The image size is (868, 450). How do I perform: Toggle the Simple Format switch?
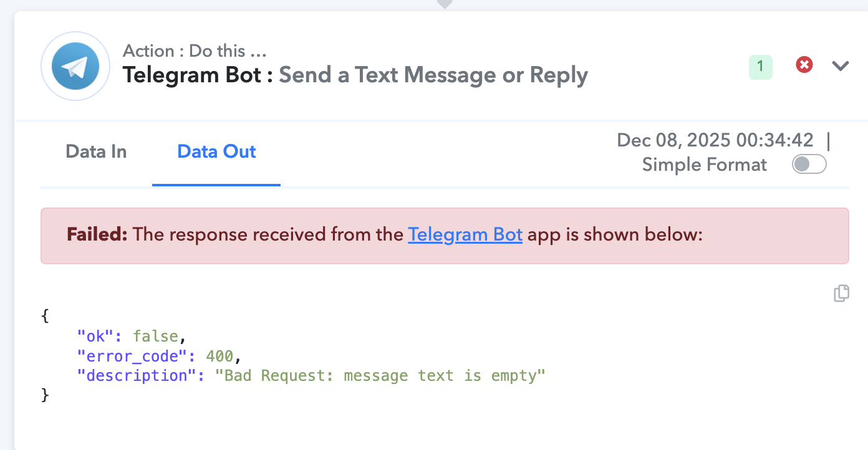(809, 165)
